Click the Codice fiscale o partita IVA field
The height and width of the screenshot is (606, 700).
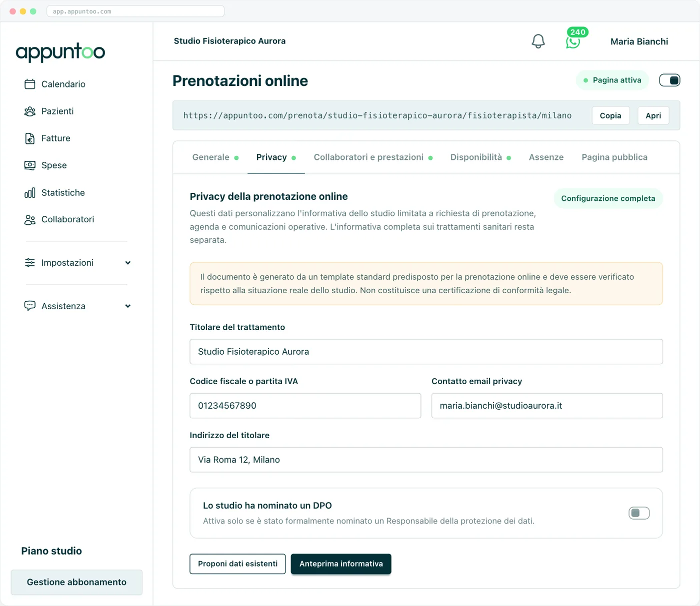click(x=305, y=406)
